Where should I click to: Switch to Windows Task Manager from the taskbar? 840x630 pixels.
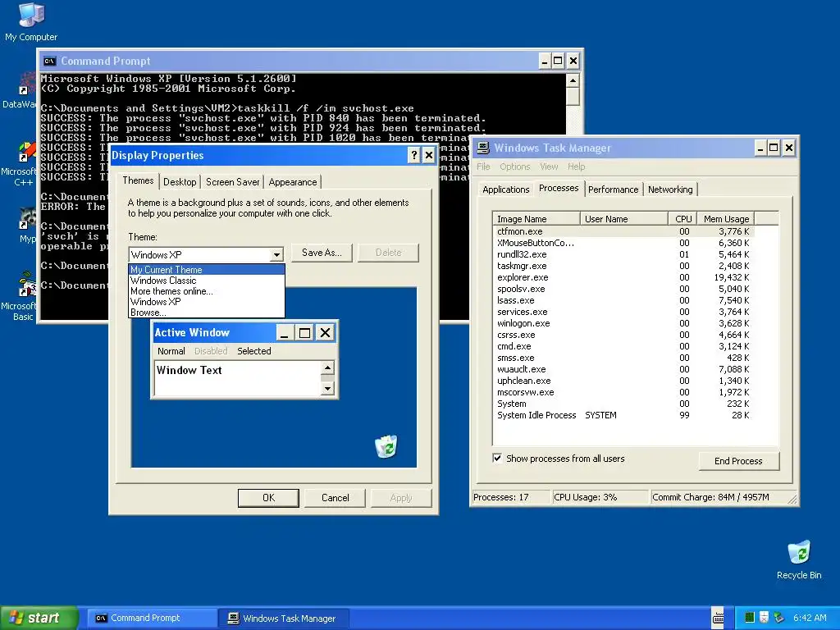284,618
